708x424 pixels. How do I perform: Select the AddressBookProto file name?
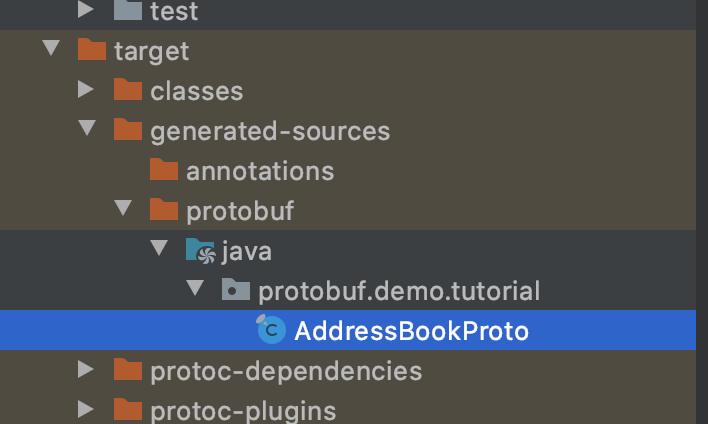(x=411, y=331)
